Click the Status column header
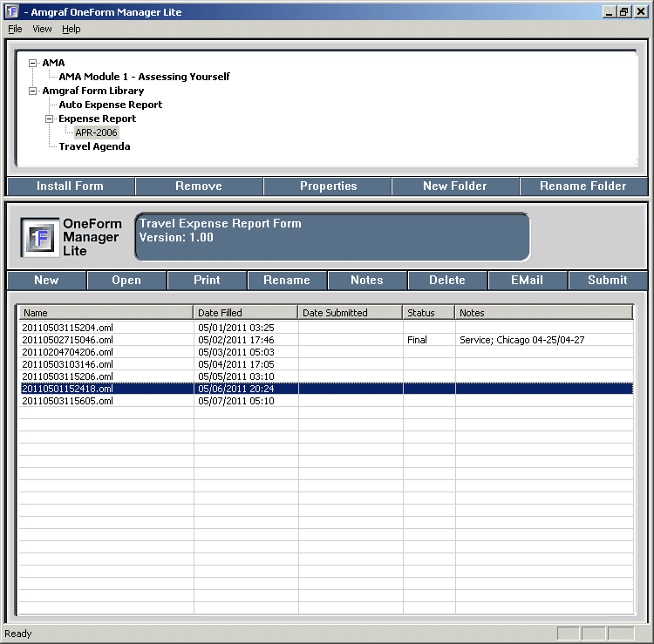 coord(428,312)
